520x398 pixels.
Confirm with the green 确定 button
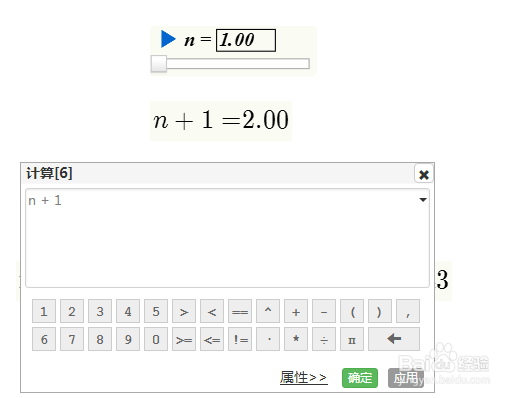click(360, 378)
